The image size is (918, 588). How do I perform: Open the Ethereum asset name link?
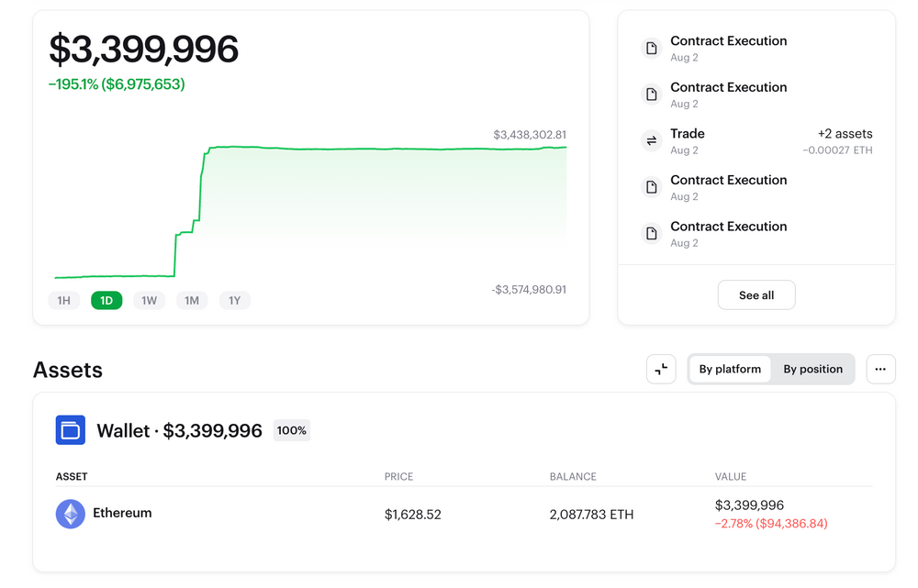122,513
